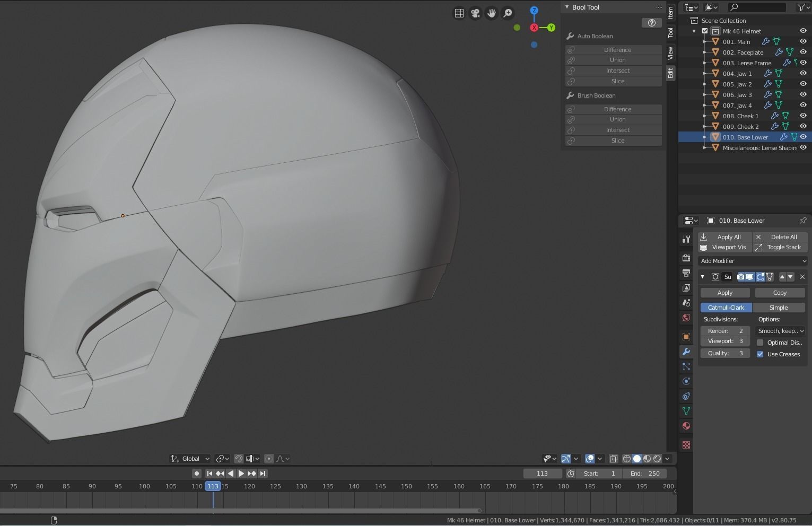This screenshot has height=526, width=812.
Task: Uncheck the Mk 46 Helmet collection checkbox
Action: click(705, 31)
